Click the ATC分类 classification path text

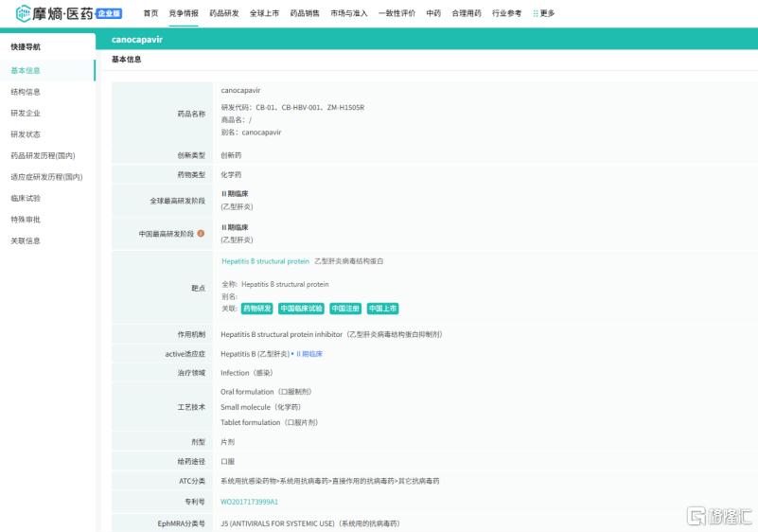pyautogui.click(x=329, y=481)
